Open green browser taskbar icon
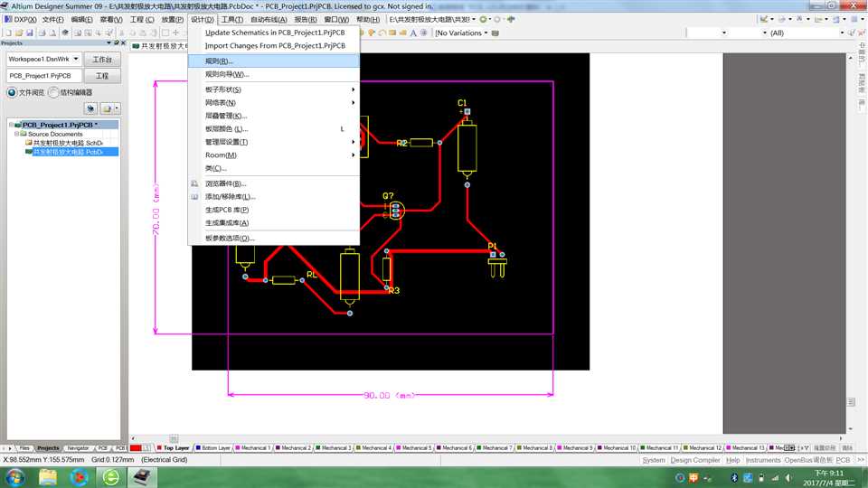 point(110,477)
